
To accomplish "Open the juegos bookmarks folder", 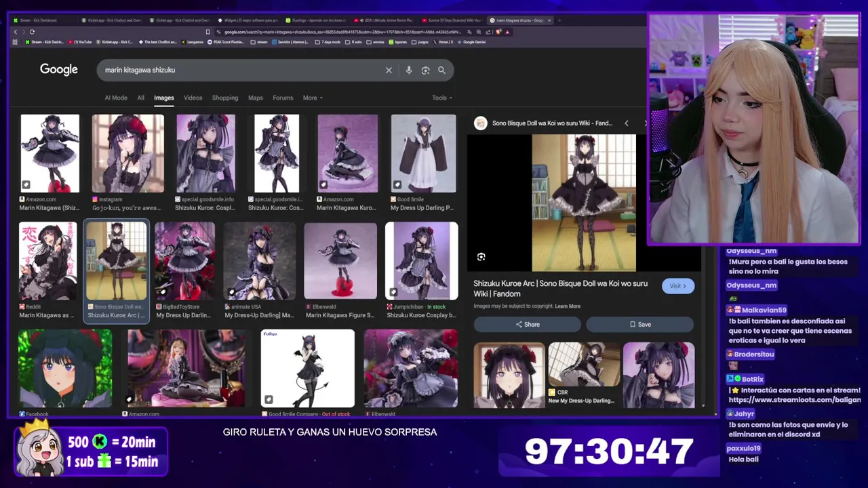I will click(x=420, y=42).
